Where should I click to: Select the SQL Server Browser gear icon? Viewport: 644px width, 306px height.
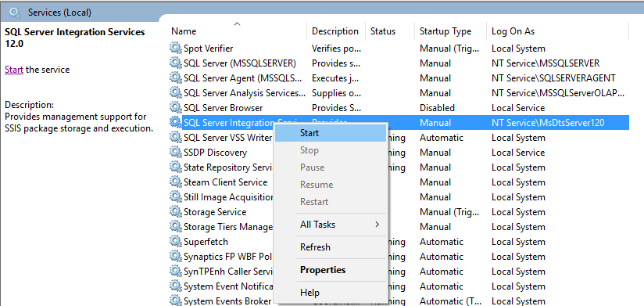click(175, 108)
